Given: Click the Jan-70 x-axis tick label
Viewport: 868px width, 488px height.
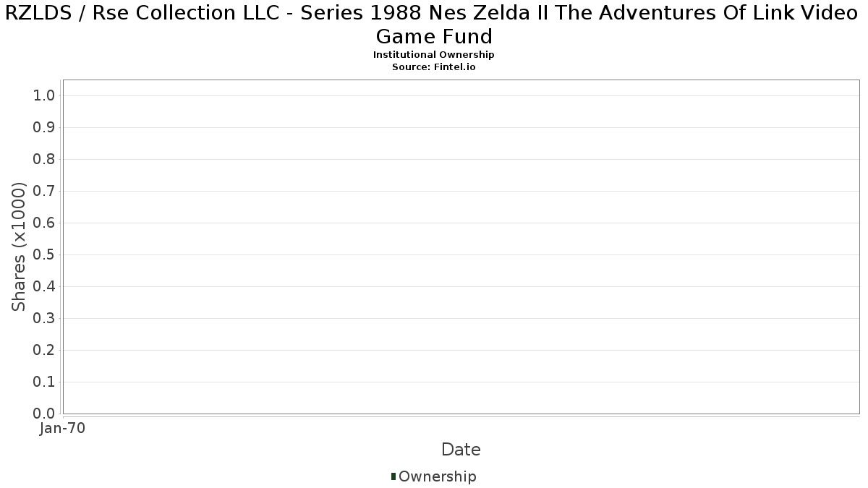Looking at the screenshot, I should [x=63, y=429].
